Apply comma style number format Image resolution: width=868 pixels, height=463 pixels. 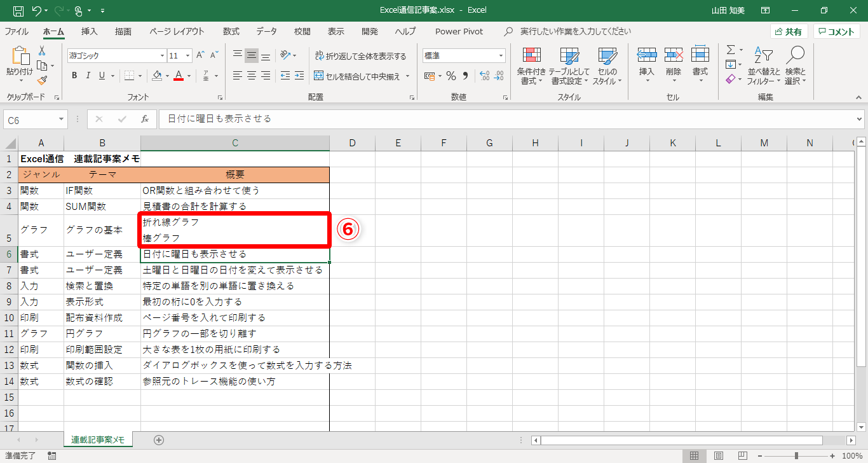click(x=465, y=76)
